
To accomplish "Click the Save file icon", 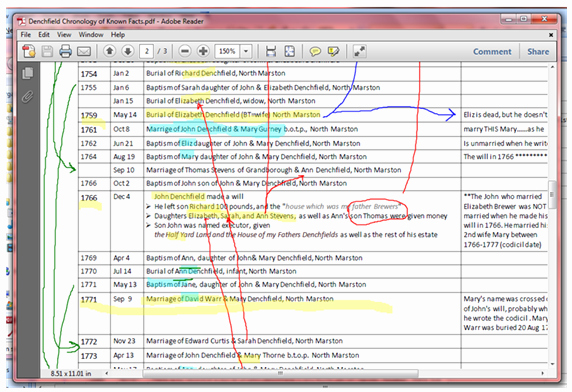I will 47,51.
